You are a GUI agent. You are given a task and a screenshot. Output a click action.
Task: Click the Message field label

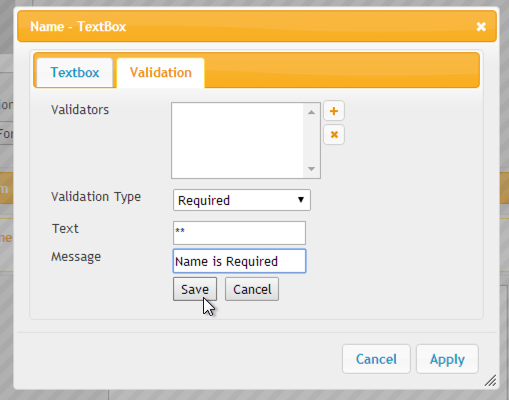[x=76, y=257]
